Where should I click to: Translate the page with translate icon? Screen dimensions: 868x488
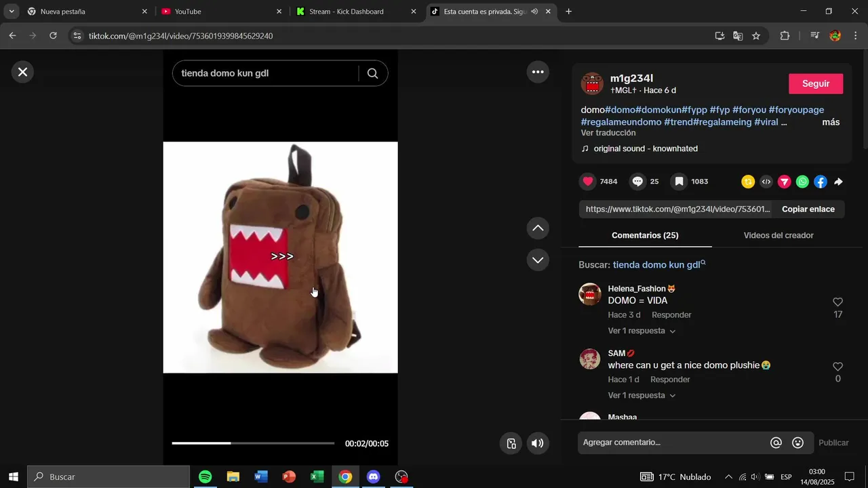pos(738,36)
